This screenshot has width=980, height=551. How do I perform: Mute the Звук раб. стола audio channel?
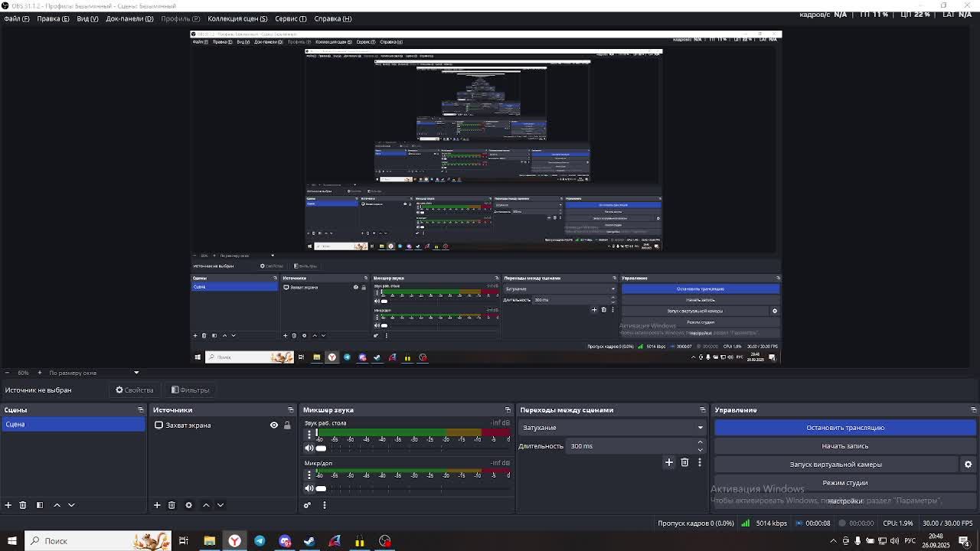309,448
